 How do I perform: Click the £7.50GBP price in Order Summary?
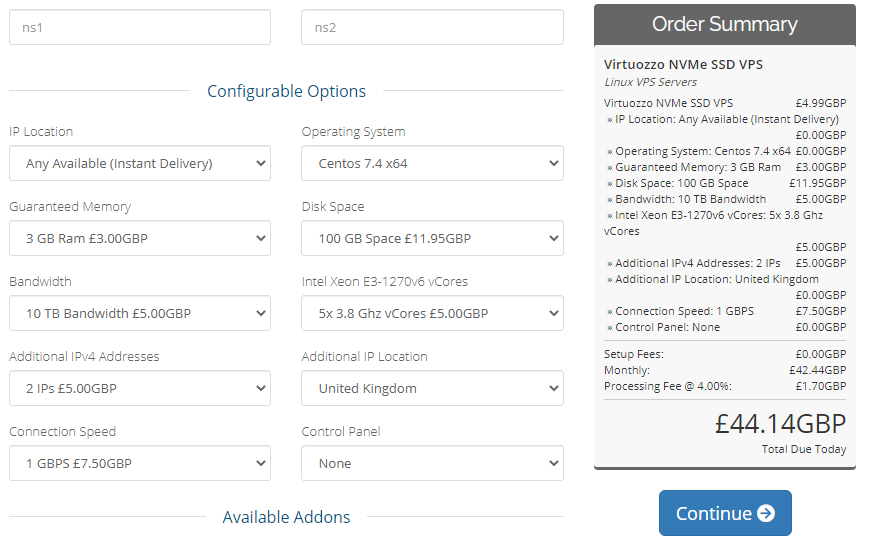tap(821, 311)
